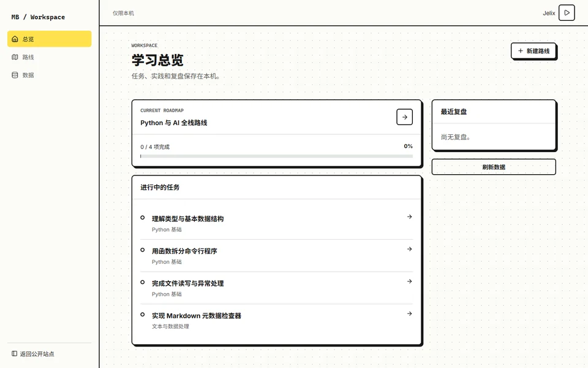This screenshot has height=368, width=588.
Task: Toggle status circle of 完成文件读写与异常处理
Action: tap(143, 282)
